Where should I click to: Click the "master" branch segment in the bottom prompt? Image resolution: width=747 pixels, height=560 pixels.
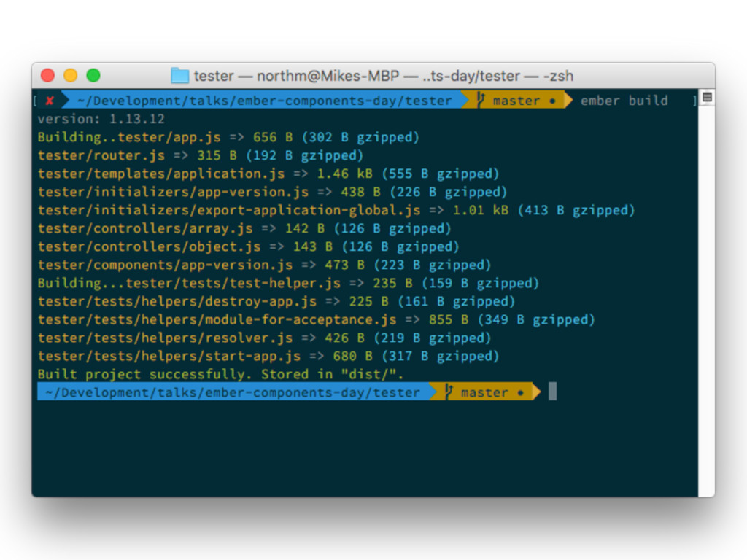click(x=484, y=392)
